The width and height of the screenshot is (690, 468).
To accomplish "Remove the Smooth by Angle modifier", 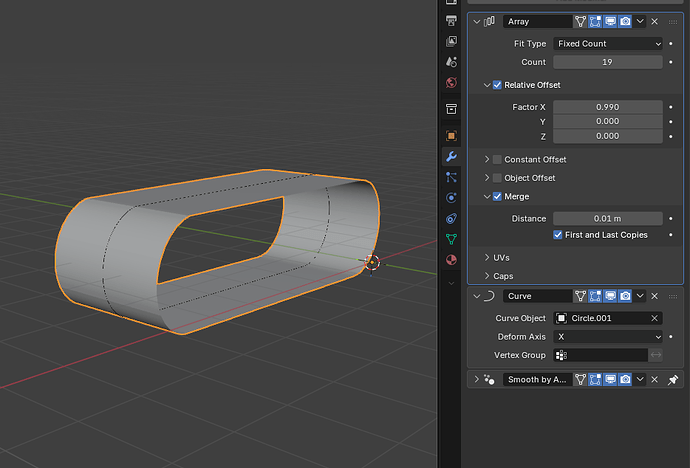I will (x=654, y=379).
